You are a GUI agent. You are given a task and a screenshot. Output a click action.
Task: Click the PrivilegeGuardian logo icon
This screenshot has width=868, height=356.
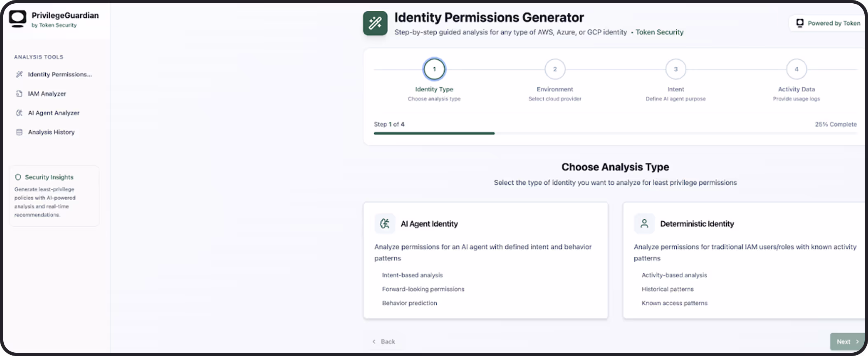coord(18,19)
